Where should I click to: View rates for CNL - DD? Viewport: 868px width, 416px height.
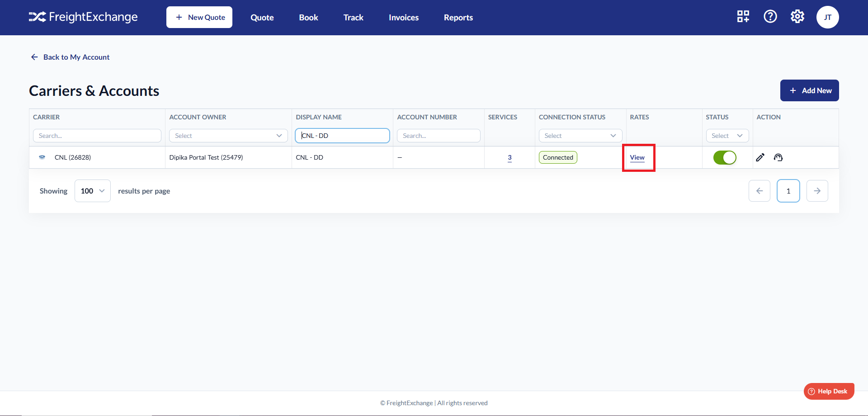click(x=637, y=157)
